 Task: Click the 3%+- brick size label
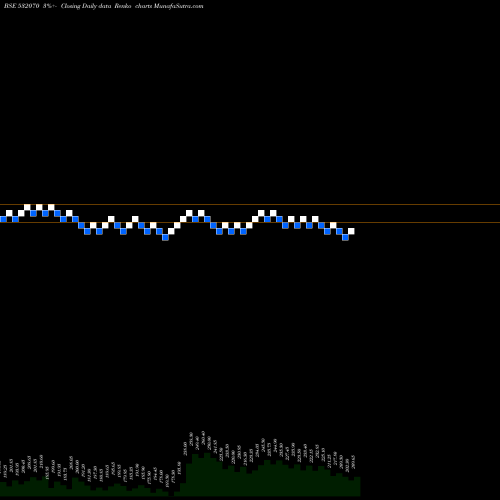50,6
